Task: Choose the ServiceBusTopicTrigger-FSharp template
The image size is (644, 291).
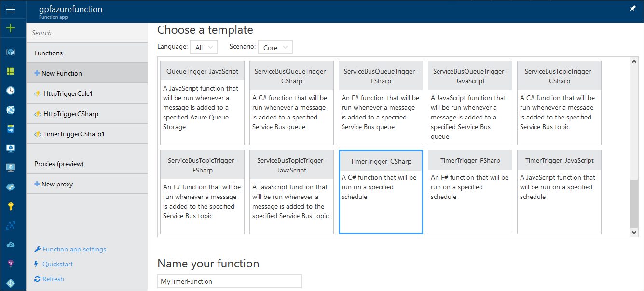Action: 203,192
